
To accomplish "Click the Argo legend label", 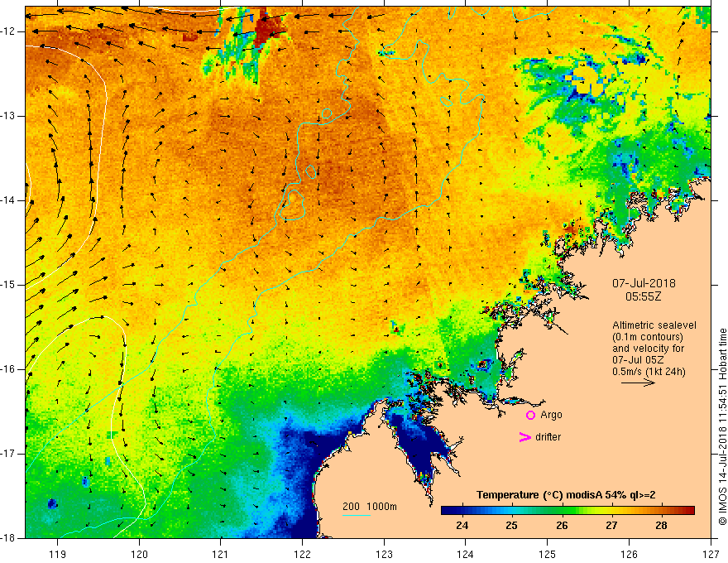I will coord(551,415).
